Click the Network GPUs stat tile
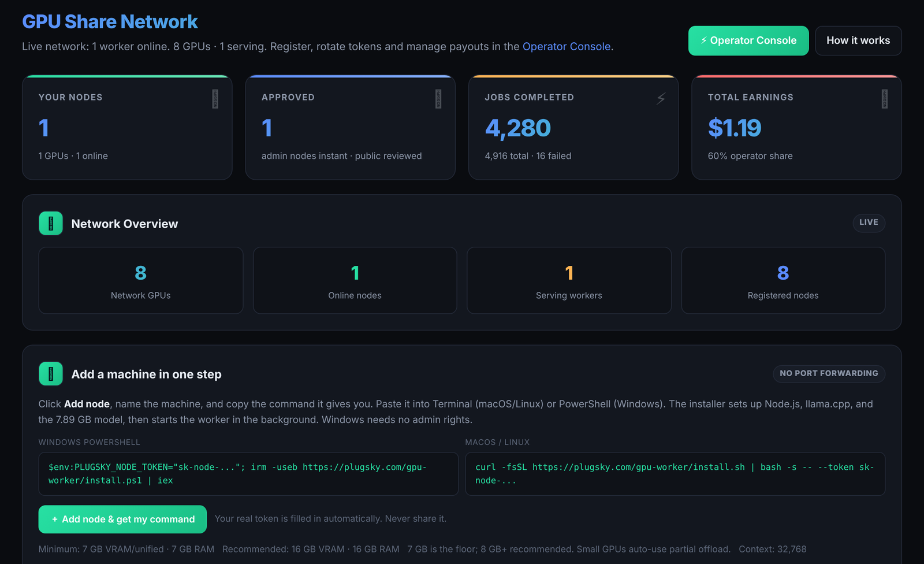The height and width of the screenshot is (564, 924). tap(141, 280)
